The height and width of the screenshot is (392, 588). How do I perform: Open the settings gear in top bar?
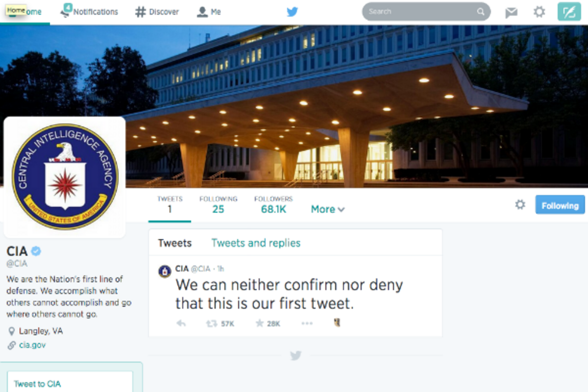(x=539, y=12)
